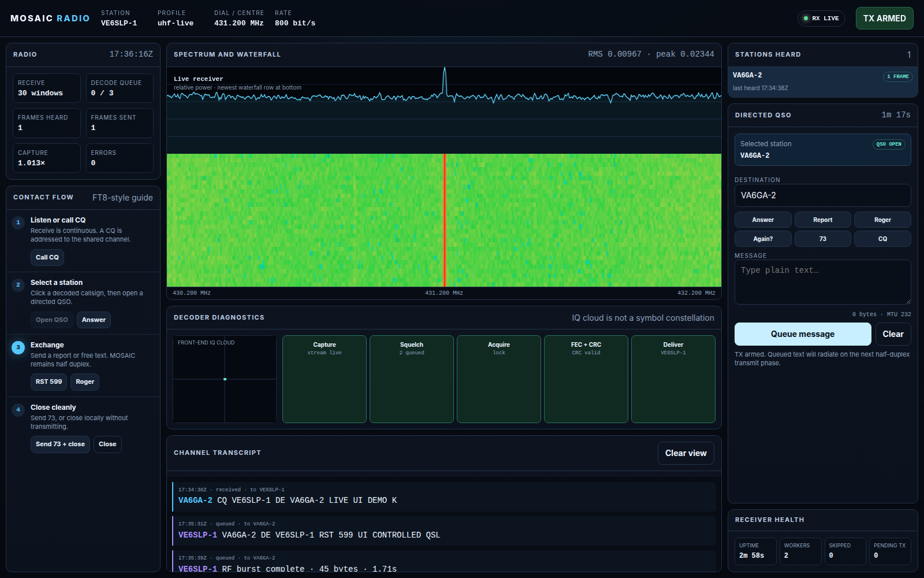Toggle the TX ARMED transmit switch
This screenshot has height=578, width=924.
(x=884, y=18)
